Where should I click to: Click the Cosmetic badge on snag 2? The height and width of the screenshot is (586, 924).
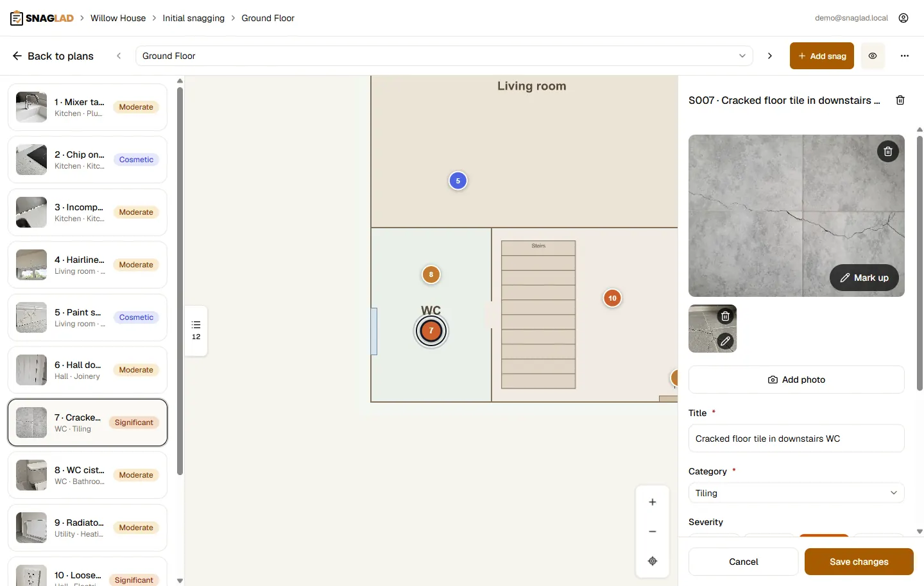tap(136, 160)
